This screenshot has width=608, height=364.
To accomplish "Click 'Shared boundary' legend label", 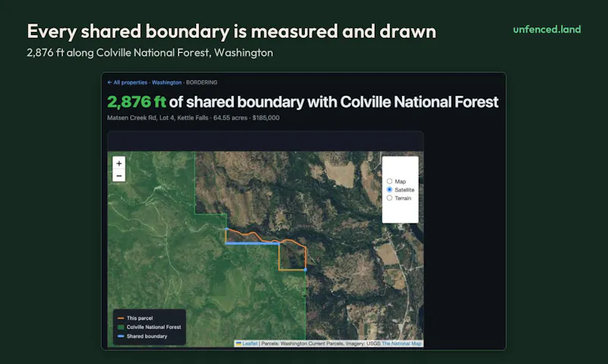I will coord(147,336).
